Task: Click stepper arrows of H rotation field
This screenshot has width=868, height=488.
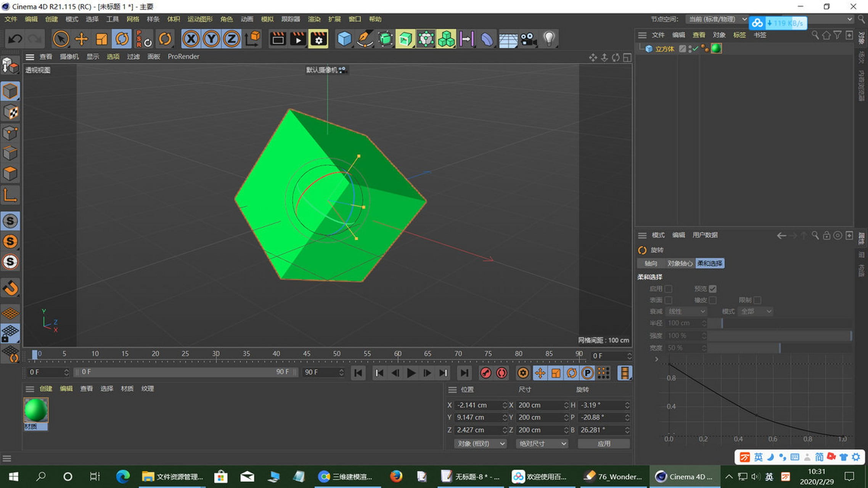Action: [x=627, y=405]
